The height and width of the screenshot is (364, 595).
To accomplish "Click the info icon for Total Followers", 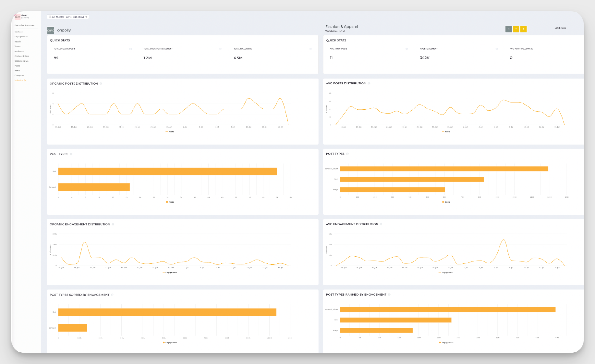I will [310, 49].
